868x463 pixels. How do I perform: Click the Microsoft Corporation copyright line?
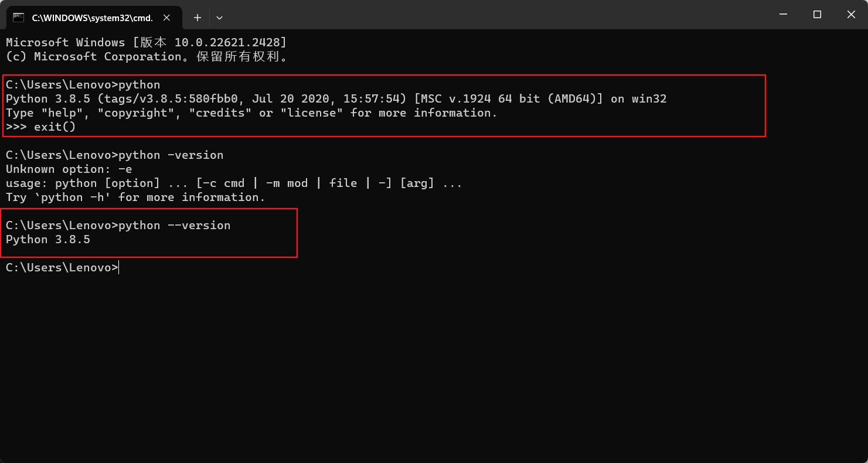pyautogui.click(x=147, y=57)
